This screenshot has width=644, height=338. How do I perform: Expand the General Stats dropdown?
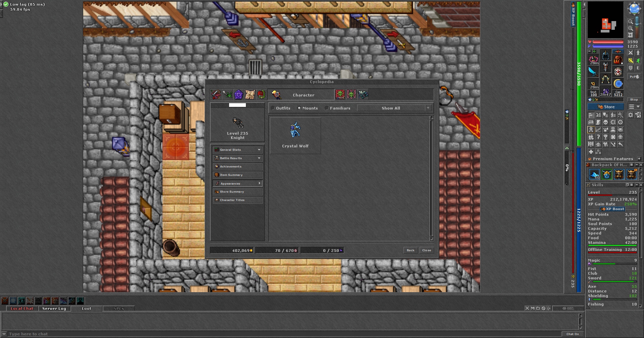click(x=237, y=150)
